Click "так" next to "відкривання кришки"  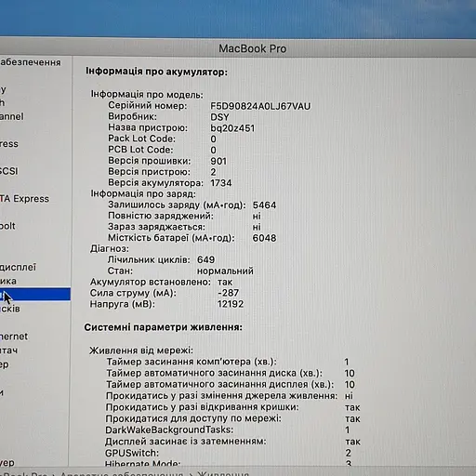352,407
